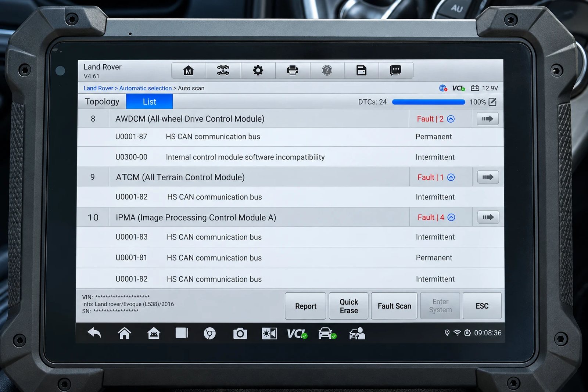Open the help question mark icon
This screenshot has height=392, width=588.
tap(327, 70)
